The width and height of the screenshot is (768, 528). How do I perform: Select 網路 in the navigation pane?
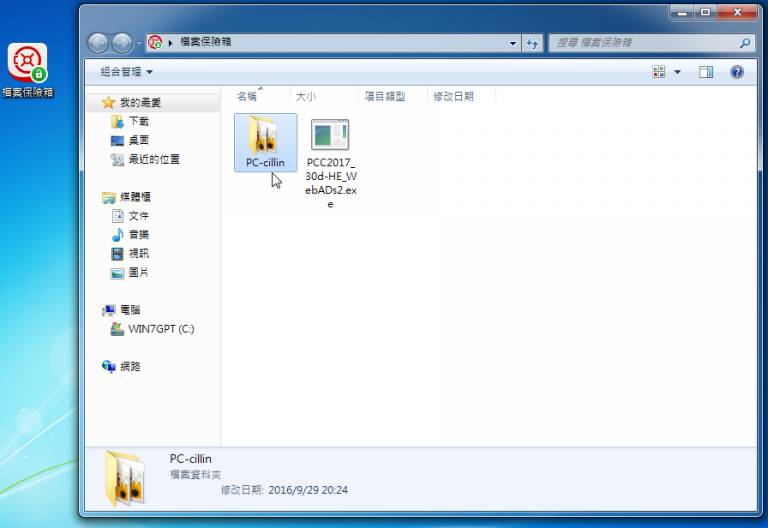(130, 366)
